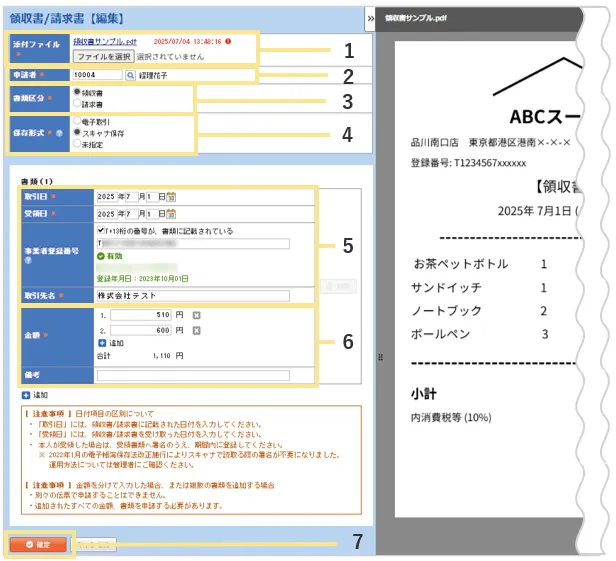This screenshot has width=616, height=561.
Task: Open the 領収書サンプル.pdf attachment link
Action: tap(103, 43)
